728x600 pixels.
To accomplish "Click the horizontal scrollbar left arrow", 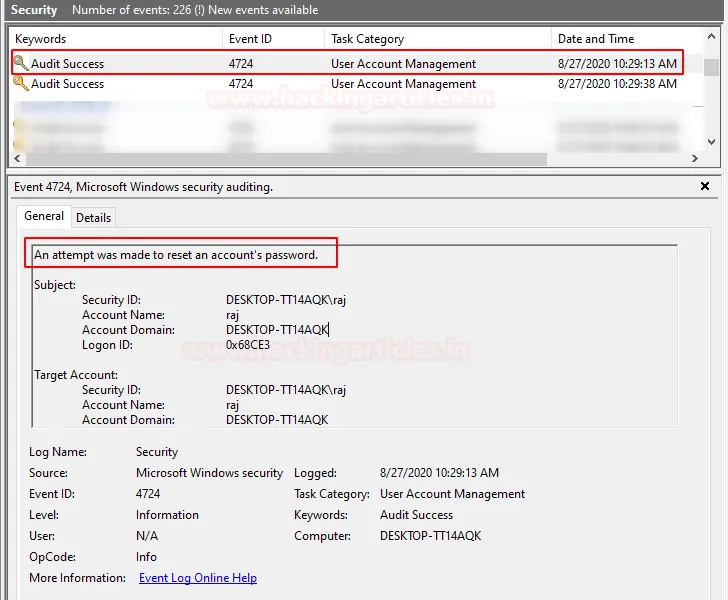I will click(17, 158).
